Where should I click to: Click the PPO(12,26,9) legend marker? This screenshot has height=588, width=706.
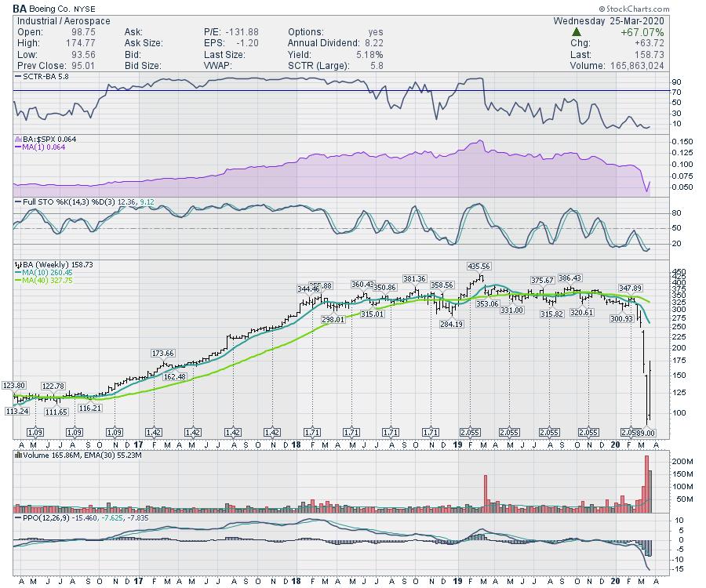tap(16, 518)
